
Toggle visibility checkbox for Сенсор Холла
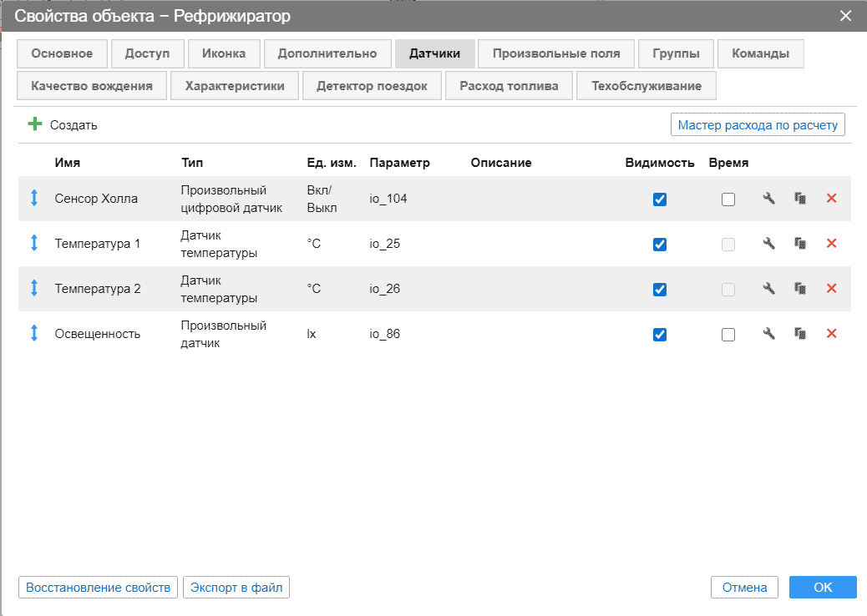click(x=660, y=199)
